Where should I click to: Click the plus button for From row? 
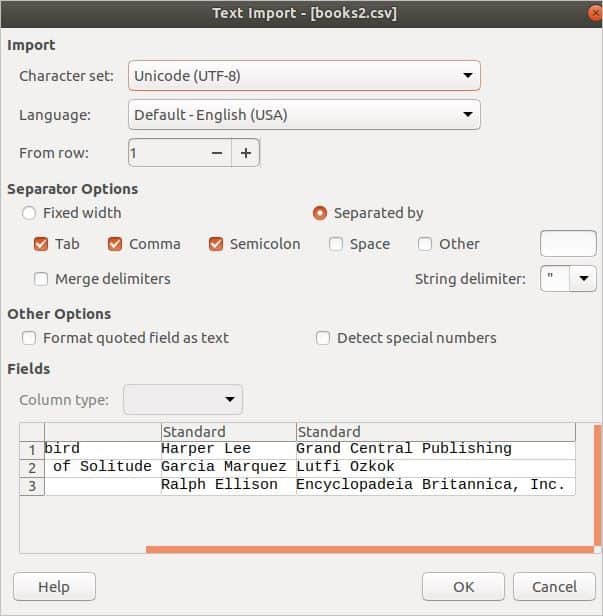[245, 153]
